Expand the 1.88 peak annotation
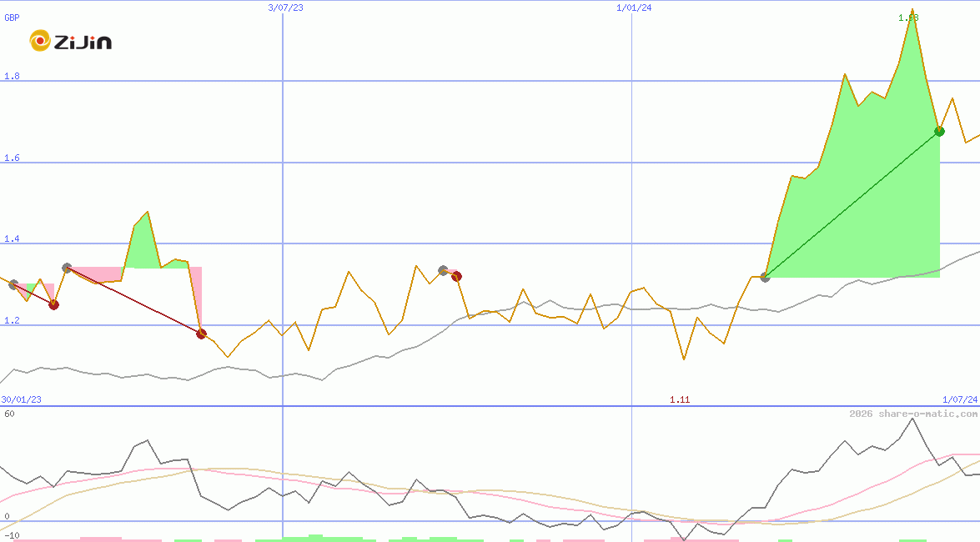980x542 pixels. 908,17
